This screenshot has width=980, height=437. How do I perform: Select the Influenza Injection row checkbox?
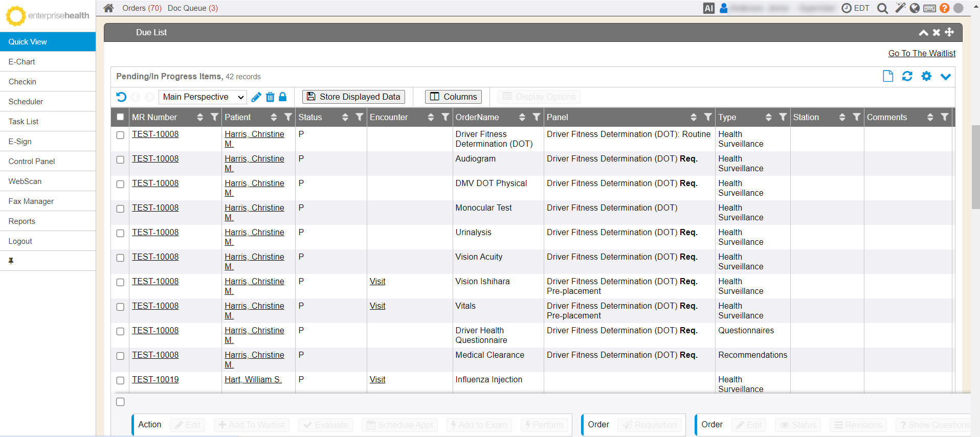pos(120,380)
